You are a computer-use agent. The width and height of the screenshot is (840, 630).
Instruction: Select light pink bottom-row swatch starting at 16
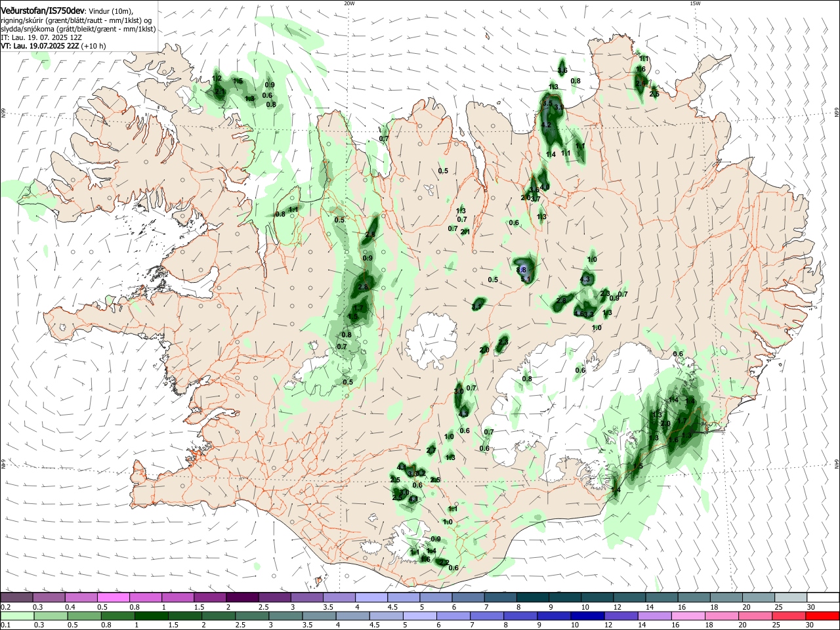coord(688,616)
